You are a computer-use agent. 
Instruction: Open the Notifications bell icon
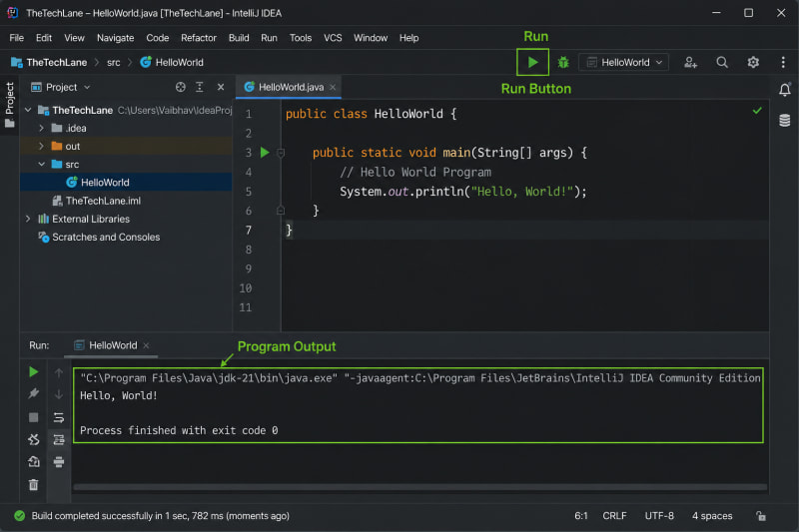pos(785,90)
